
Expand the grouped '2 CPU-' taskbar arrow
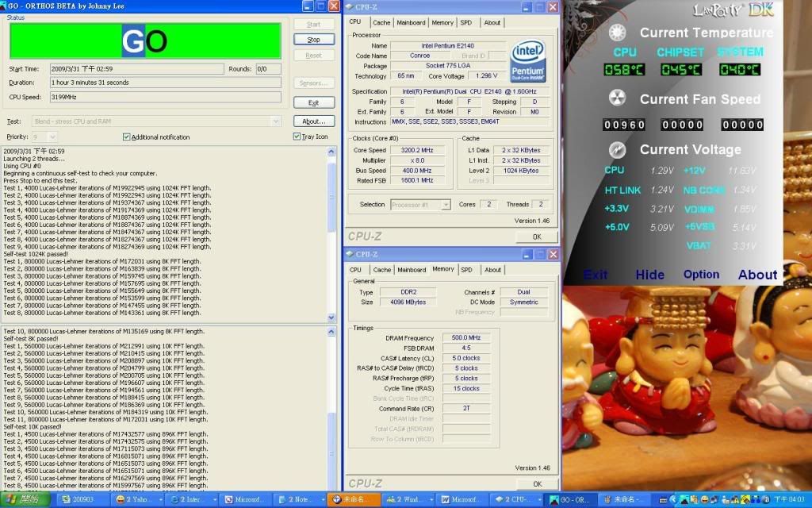click(x=538, y=500)
